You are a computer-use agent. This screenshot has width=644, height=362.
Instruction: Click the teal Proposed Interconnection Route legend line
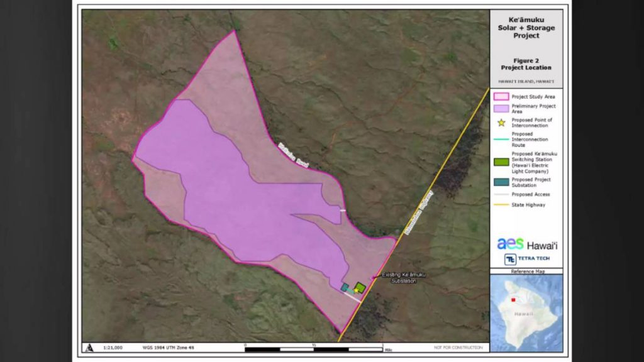coord(501,140)
